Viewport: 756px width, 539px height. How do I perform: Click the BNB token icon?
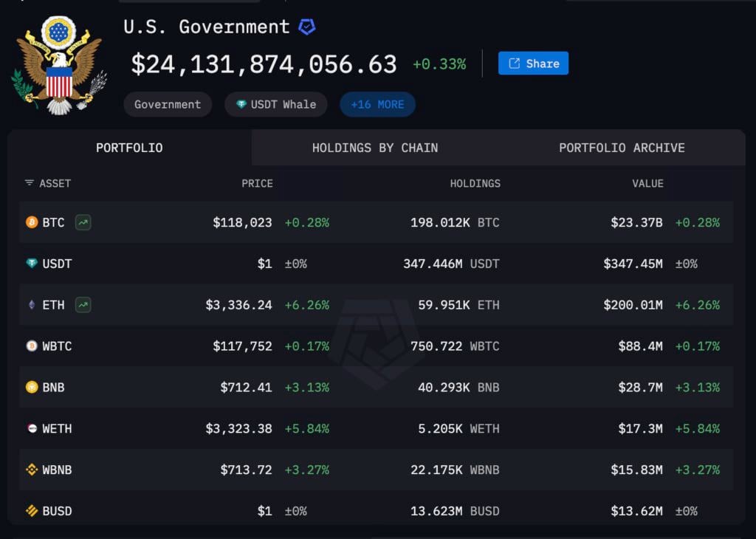click(x=32, y=388)
